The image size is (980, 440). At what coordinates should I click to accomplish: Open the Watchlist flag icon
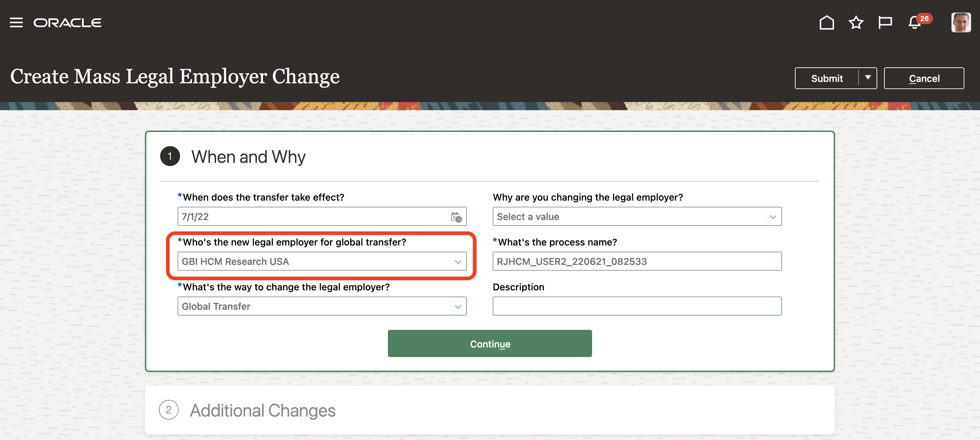click(x=885, y=23)
